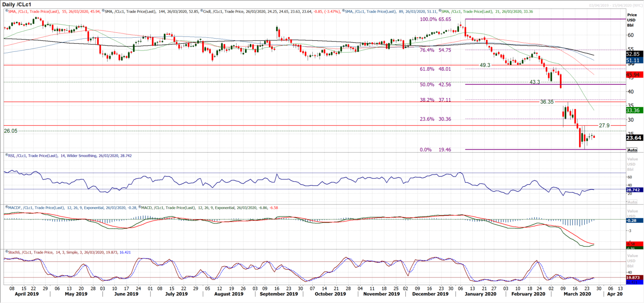Click the 76.4% 54.75 Fibonacci label
This screenshot has height=303, width=644.
(x=435, y=50)
